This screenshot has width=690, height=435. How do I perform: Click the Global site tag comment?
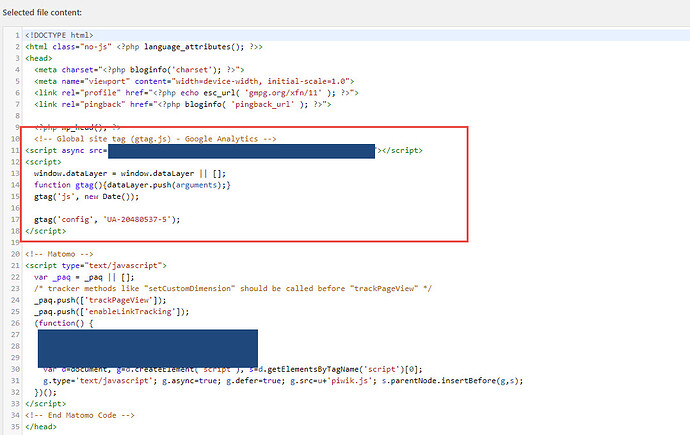pyautogui.click(x=155, y=139)
